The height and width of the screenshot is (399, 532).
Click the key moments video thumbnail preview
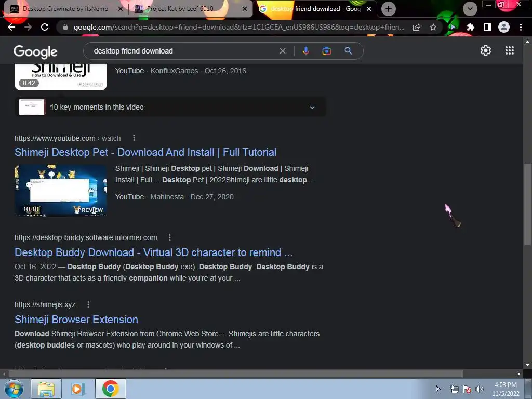[x=32, y=107]
